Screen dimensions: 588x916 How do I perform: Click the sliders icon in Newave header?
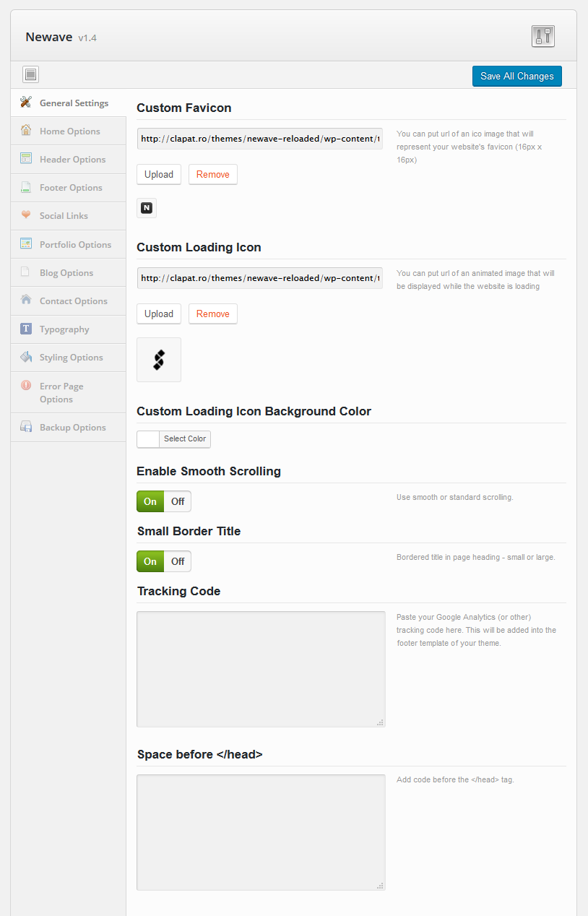(543, 36)
